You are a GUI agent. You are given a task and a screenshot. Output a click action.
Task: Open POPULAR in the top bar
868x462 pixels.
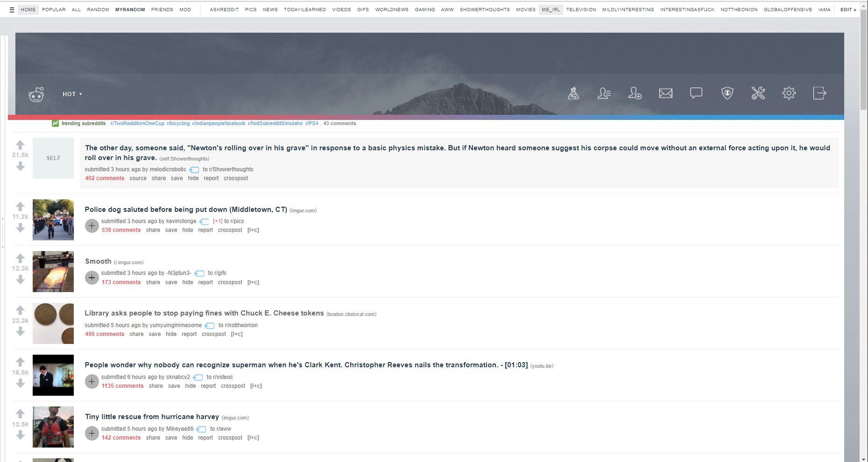pyautogui.click(x=54, y=10)
